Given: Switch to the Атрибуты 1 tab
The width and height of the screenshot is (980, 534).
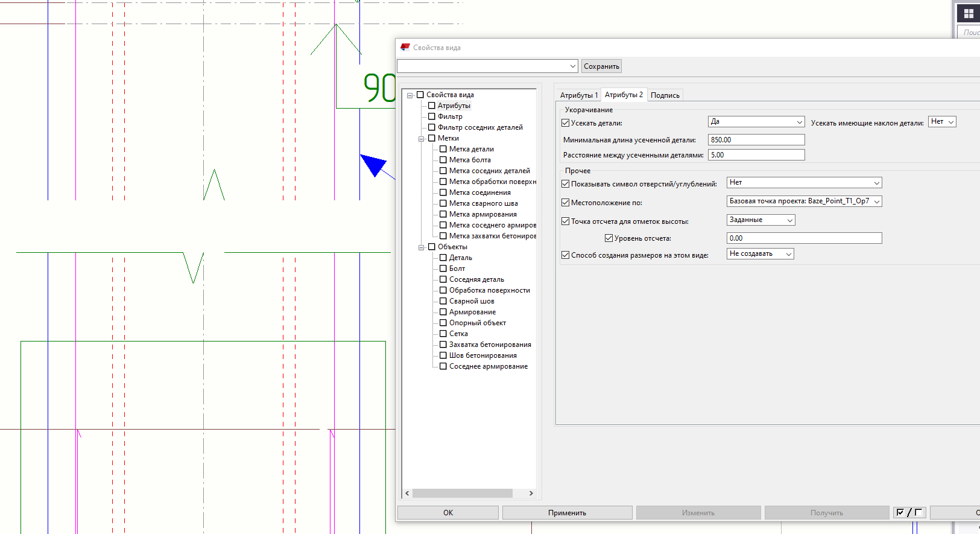Looking at the screenshot, I should (578, 95).
